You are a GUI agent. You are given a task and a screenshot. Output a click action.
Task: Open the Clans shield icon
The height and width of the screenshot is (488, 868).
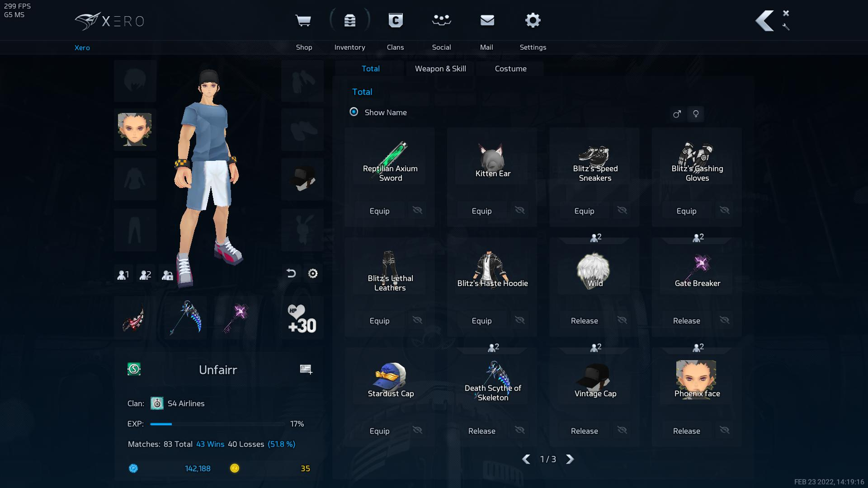click(x=396, y=21)
